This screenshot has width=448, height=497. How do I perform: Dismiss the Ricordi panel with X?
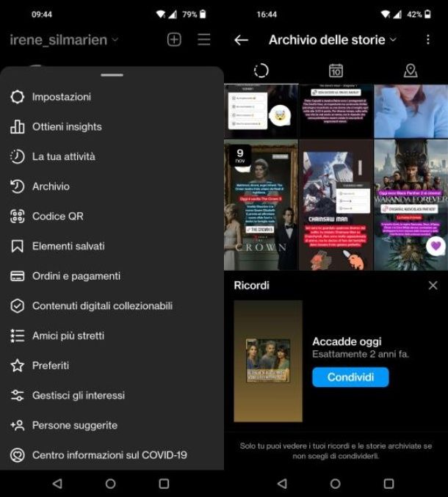[433, 286]
